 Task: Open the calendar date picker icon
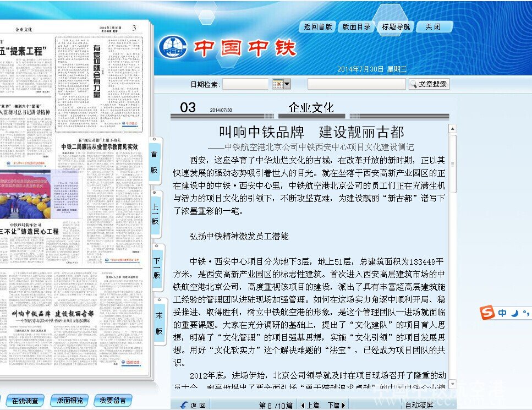pyautogui.click(x=278, y=84)
